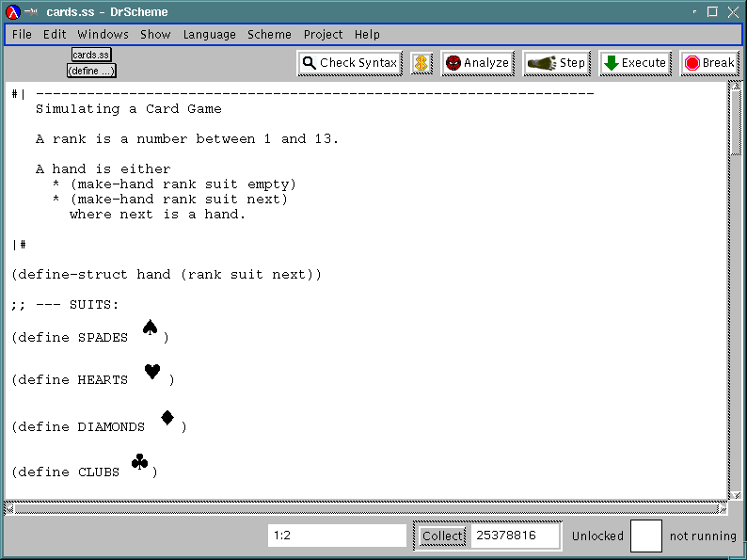Click the diamond image after DIAMONDS
The image size is (747, 560).
point(167,418)
